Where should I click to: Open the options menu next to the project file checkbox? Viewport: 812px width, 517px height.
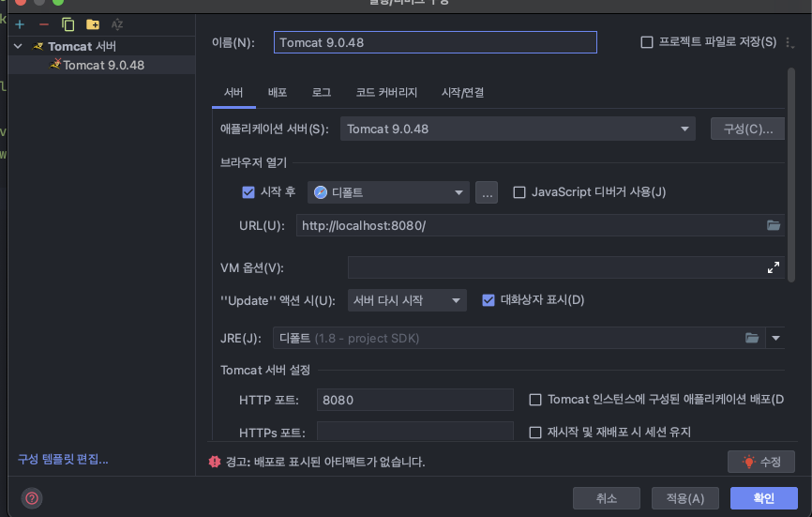pyautogui.click(x=789, y=42)
